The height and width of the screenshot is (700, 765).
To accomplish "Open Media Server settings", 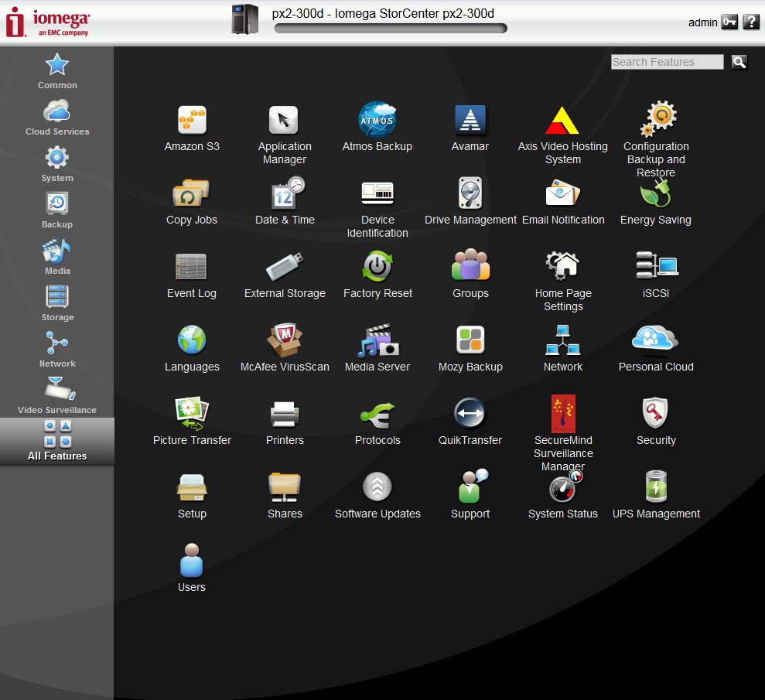I will [377, 348].
